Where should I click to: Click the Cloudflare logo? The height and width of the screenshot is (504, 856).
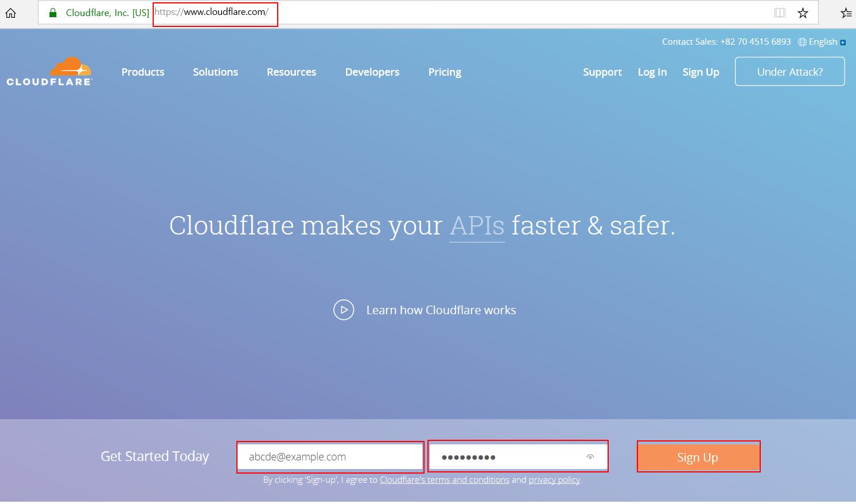[49, 72]
